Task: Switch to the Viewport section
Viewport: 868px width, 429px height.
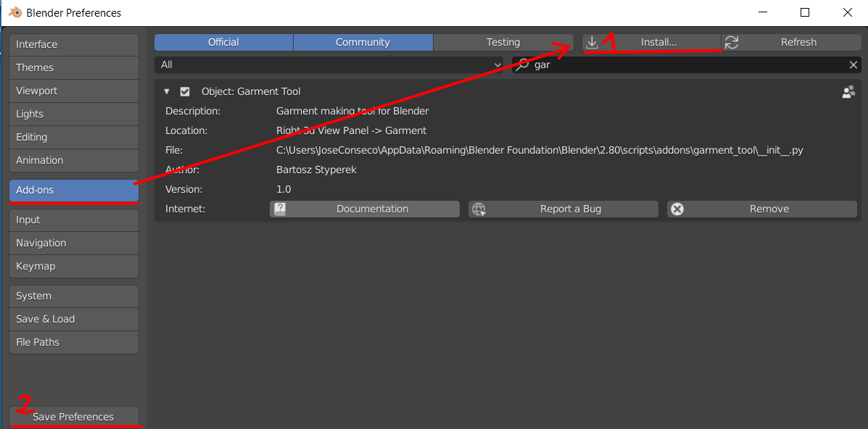Action: tap(74, 91)
